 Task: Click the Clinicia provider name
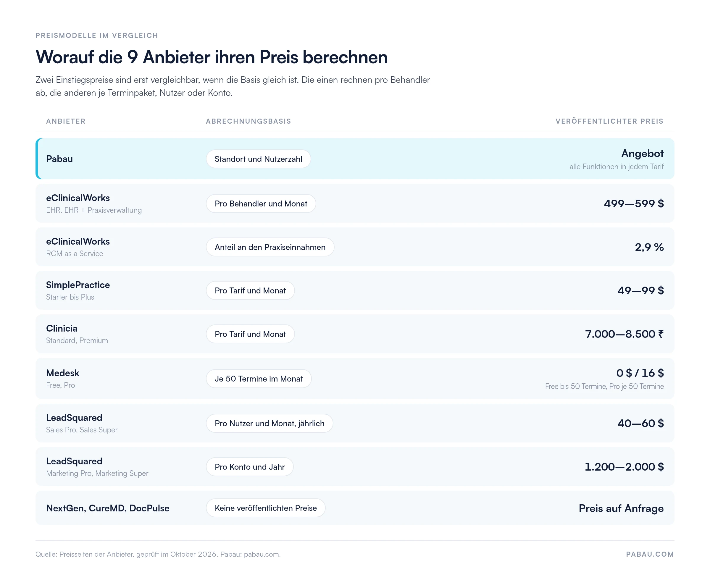[62, 329]
